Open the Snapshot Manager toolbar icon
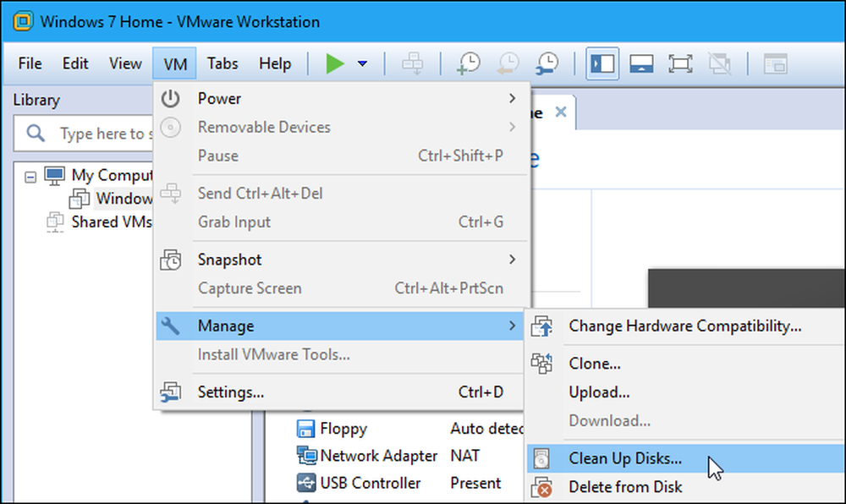Screen dimensions: 846x504 (x=547, y=63)
